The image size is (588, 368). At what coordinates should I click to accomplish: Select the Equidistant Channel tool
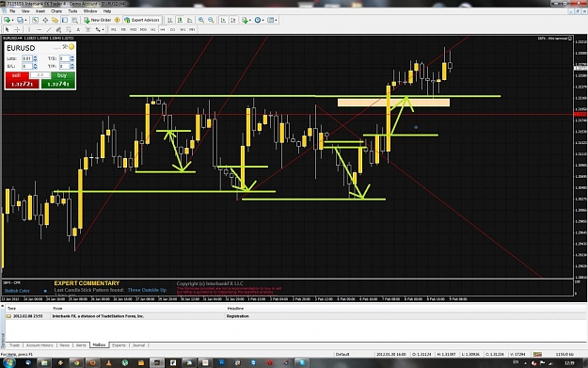58,29
